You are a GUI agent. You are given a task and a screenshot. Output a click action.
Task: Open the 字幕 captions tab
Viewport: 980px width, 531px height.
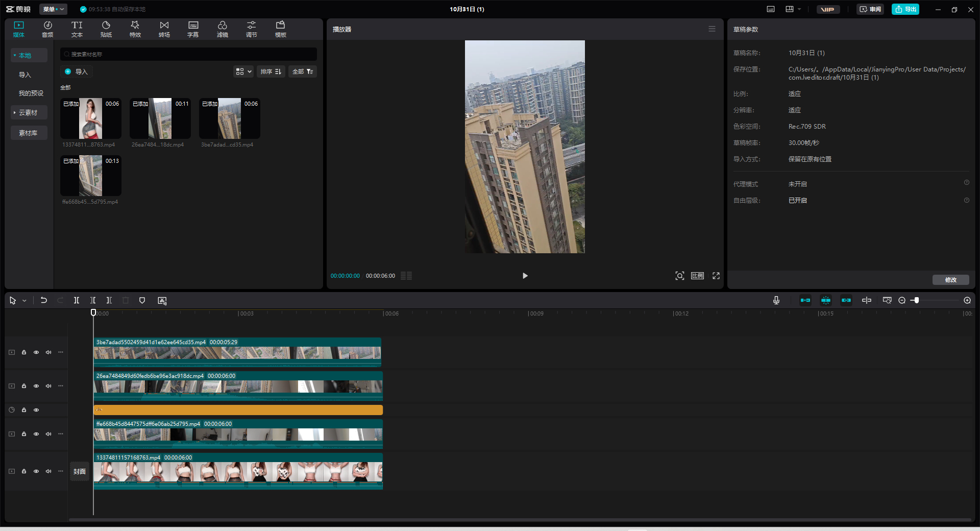(x=193, y=29)
